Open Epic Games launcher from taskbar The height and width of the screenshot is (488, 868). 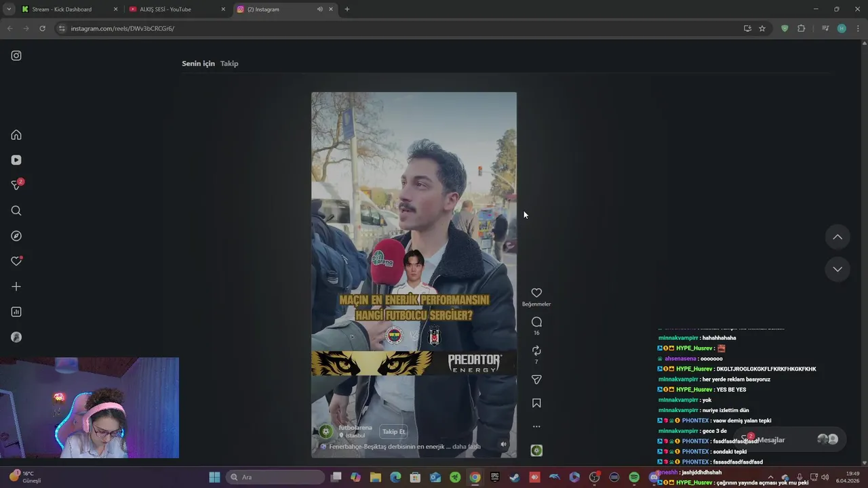495,477
